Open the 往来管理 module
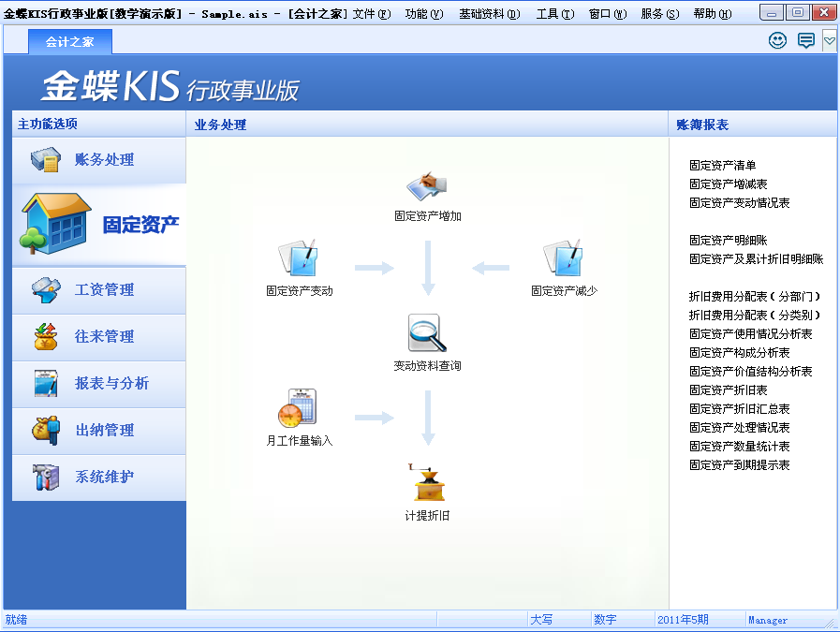840x632 pixels. pos(99,337)
